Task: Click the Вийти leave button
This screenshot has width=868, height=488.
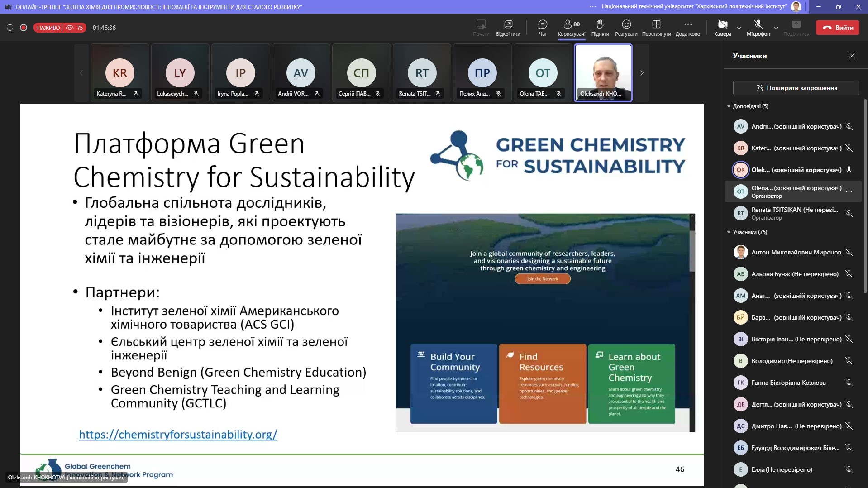Action: [837, 28]
